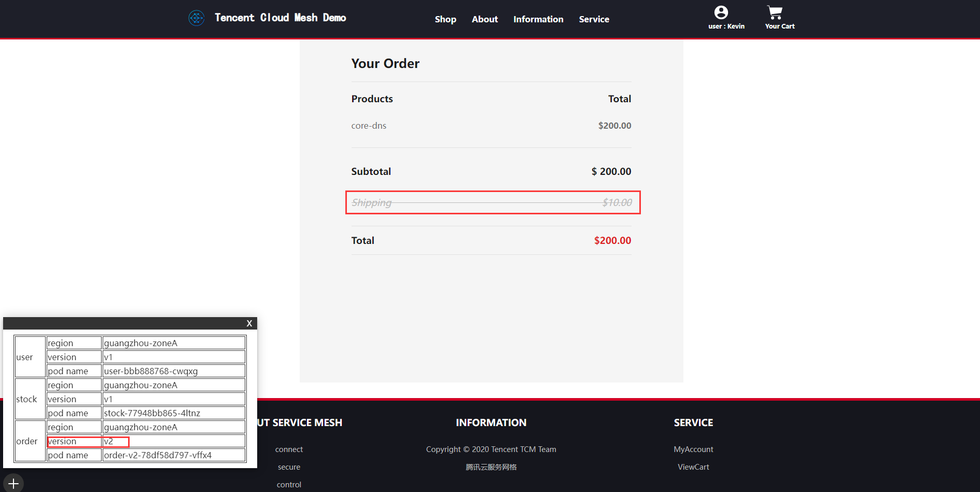Select the Information menu item
Viewport: 980px width, 492px height.
pyautogui.click(x=538, y=19)
